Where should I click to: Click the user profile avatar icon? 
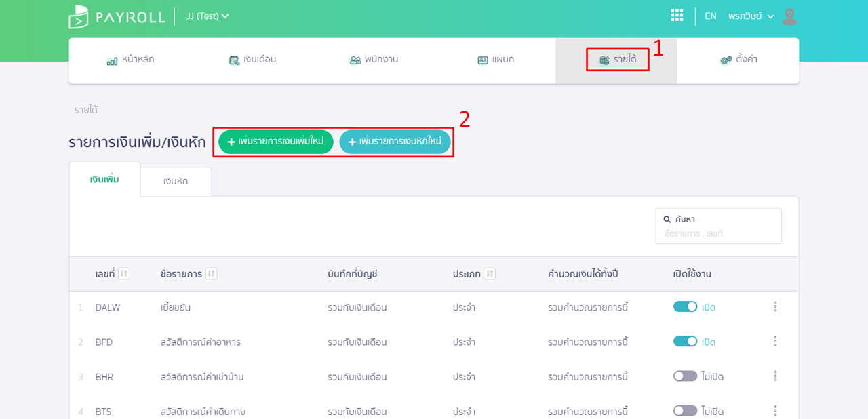click(789, 16)
